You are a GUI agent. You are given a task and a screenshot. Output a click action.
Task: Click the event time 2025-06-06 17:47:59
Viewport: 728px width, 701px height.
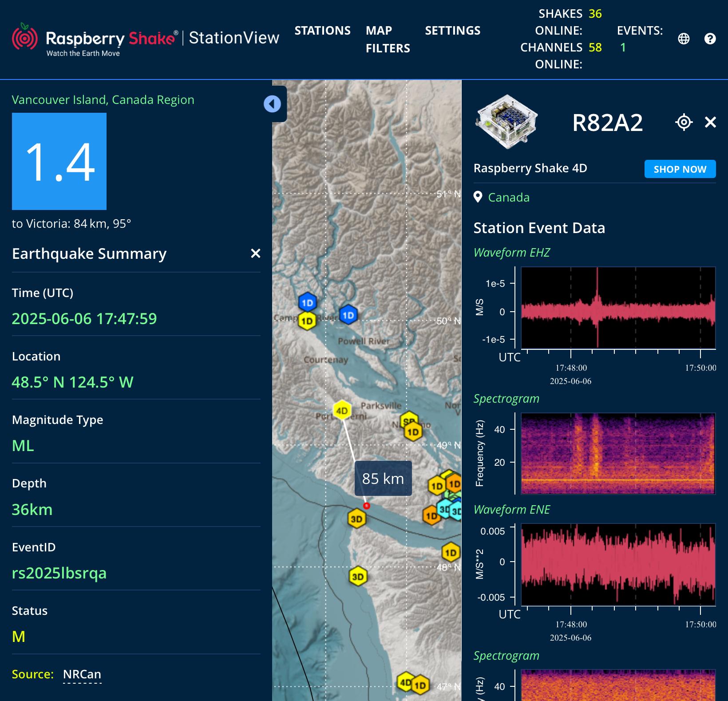(84, 319)
